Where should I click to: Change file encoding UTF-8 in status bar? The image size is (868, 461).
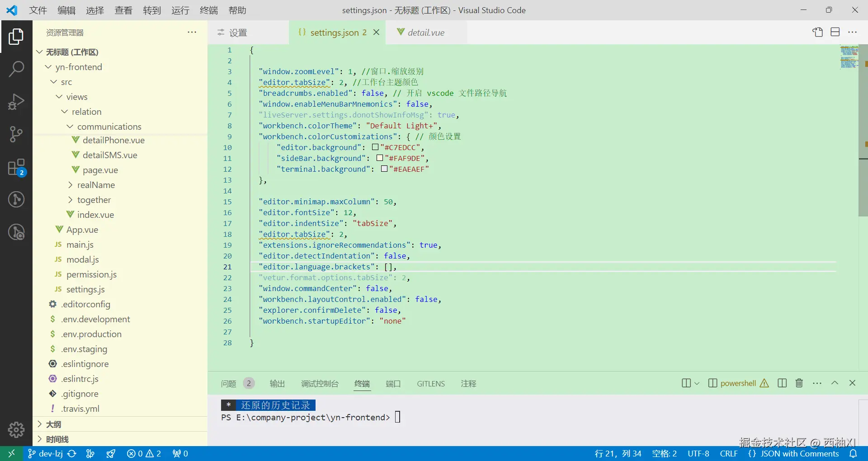[x=698, y=453]
